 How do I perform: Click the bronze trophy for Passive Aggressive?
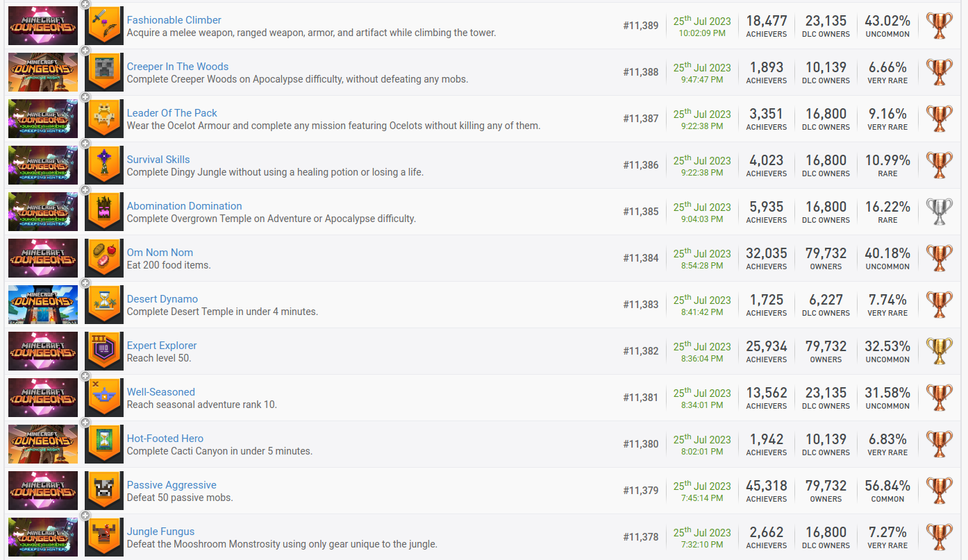click(x=940, y=491)
